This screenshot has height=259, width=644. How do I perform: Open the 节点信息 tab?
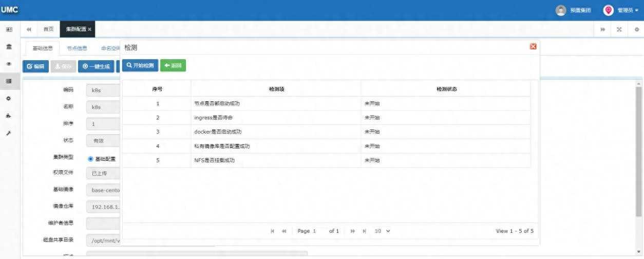pos(77,48)
